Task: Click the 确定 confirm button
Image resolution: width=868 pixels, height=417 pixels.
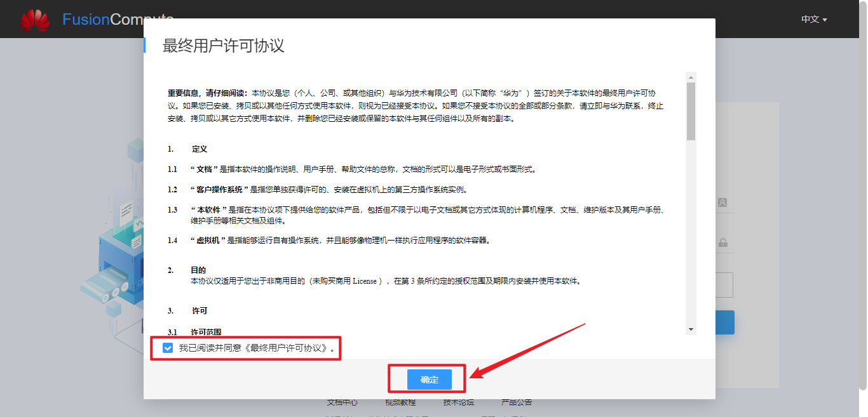Action: (430, 380)
